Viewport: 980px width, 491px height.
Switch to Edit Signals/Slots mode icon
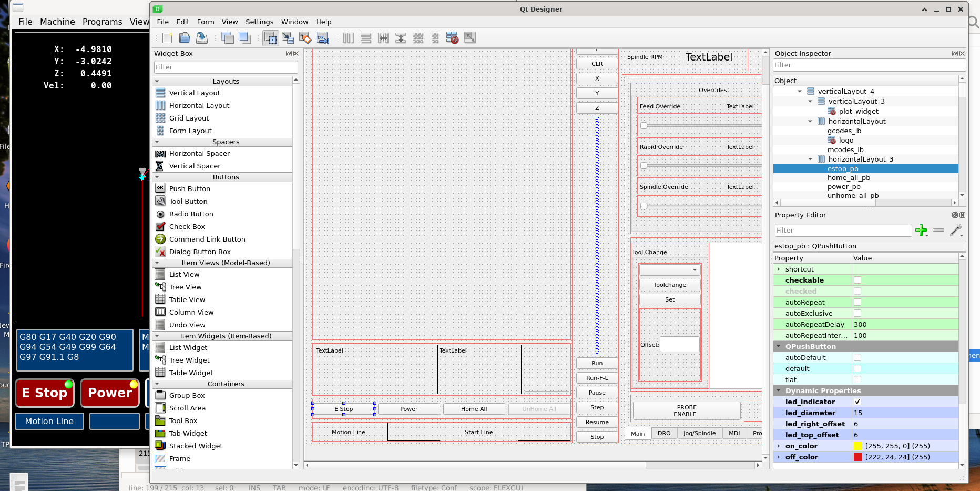click(288, 38)
